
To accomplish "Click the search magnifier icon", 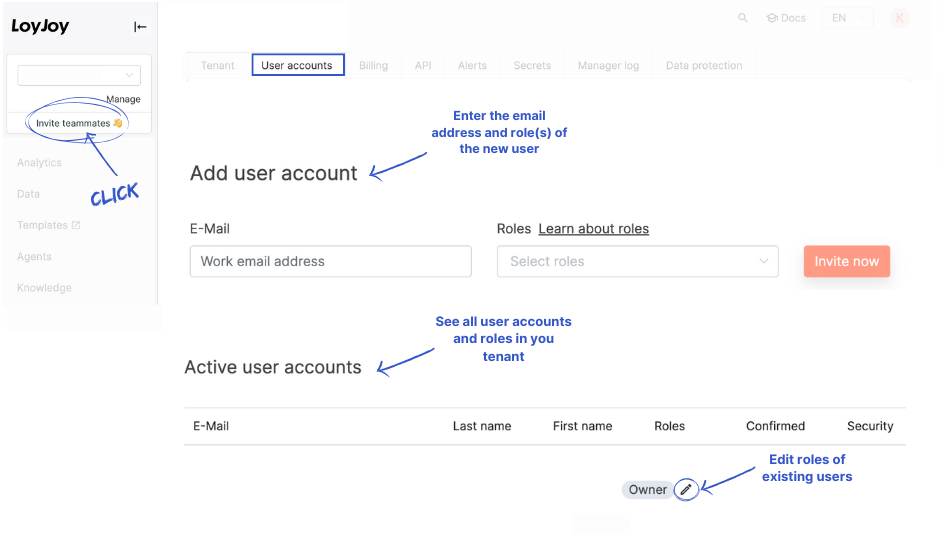I will [742, 18].
